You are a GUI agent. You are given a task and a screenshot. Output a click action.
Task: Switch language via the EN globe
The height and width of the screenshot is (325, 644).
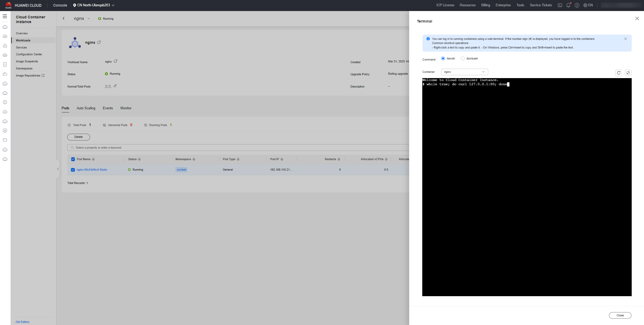coord(588,5)
